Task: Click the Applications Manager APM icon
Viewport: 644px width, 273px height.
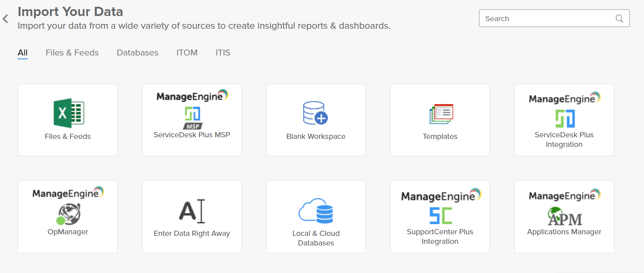Action: pyautogui.click(x=564, y=216)
